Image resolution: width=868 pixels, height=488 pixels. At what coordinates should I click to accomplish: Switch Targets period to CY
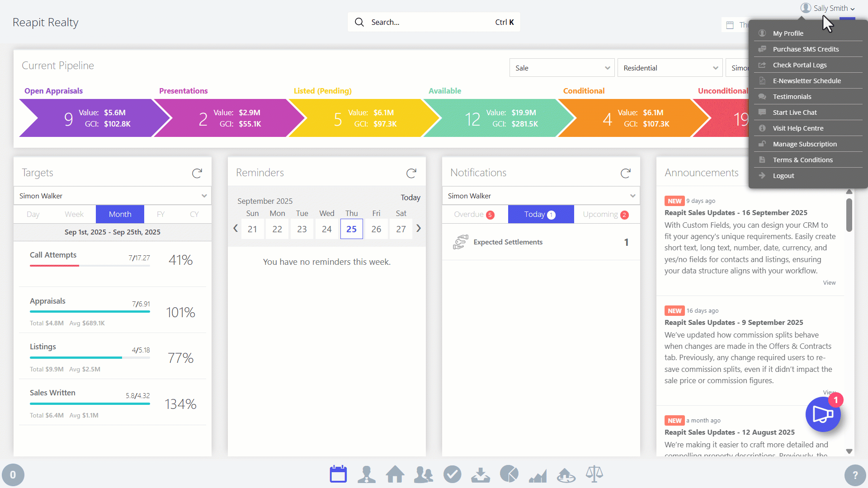(194, 214)
